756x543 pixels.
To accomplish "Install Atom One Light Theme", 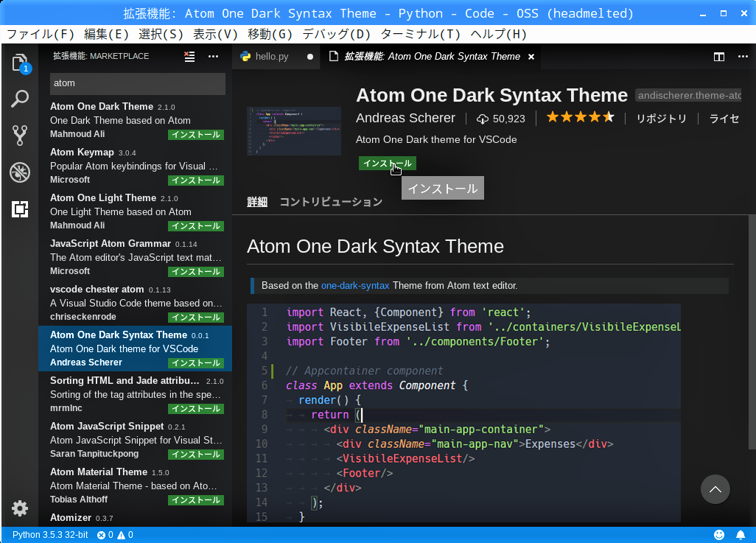I will 196,226.
